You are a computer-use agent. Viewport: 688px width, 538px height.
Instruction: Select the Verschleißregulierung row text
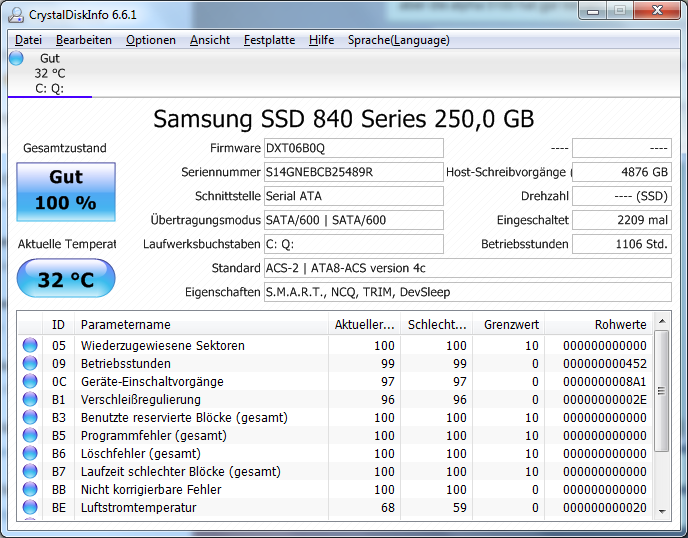coord(140,399)
